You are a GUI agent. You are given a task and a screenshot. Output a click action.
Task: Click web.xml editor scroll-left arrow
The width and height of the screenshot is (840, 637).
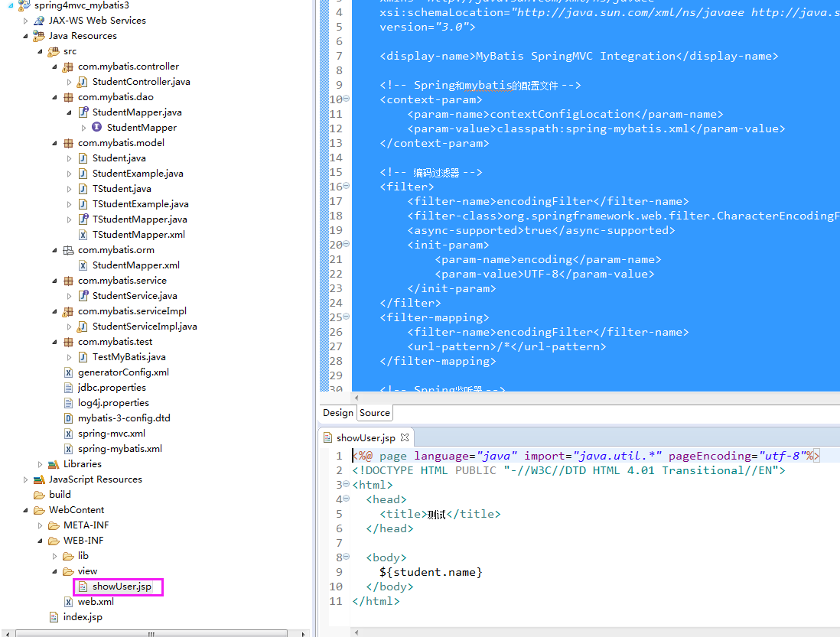pos(357,398)
